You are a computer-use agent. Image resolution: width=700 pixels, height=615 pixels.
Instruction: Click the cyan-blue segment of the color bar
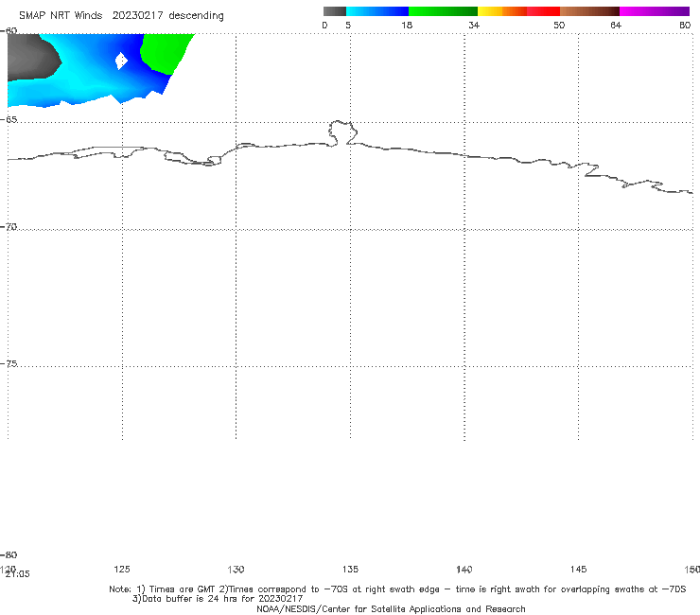(x=377, y=11)
